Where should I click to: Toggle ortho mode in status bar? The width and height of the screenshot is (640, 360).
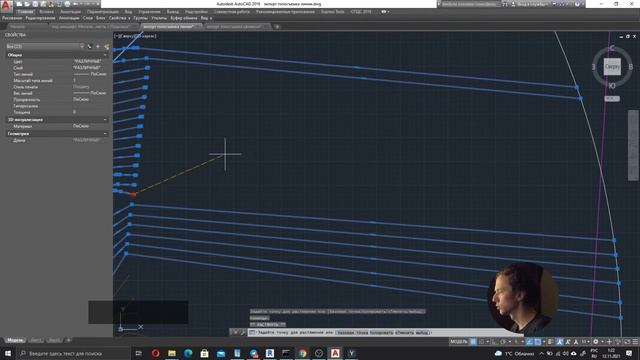tap(494, 342)
